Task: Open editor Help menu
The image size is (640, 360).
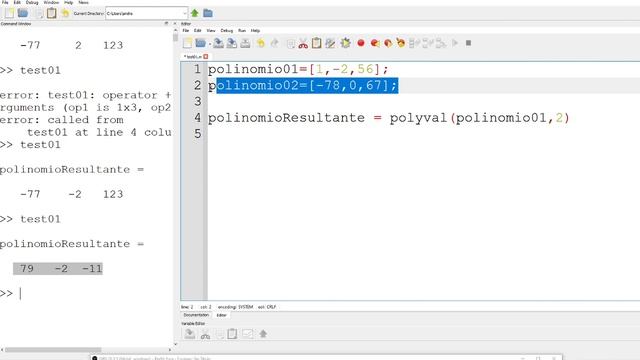Action: 255,31
